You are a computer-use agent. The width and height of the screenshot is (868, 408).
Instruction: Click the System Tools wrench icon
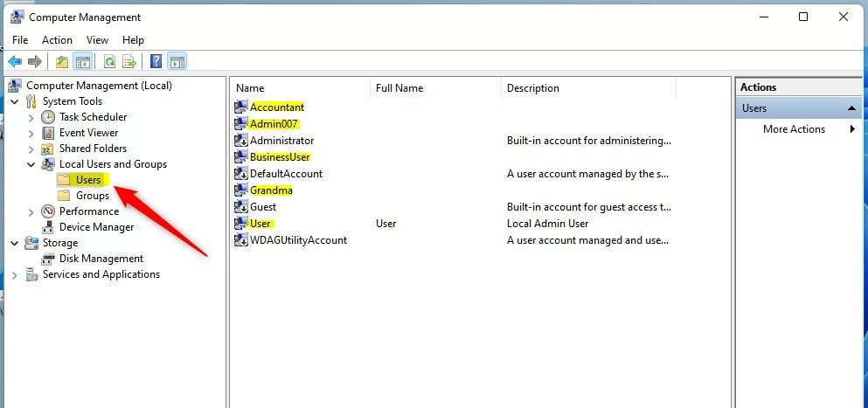pyautogui.click(x=31, y=101)
